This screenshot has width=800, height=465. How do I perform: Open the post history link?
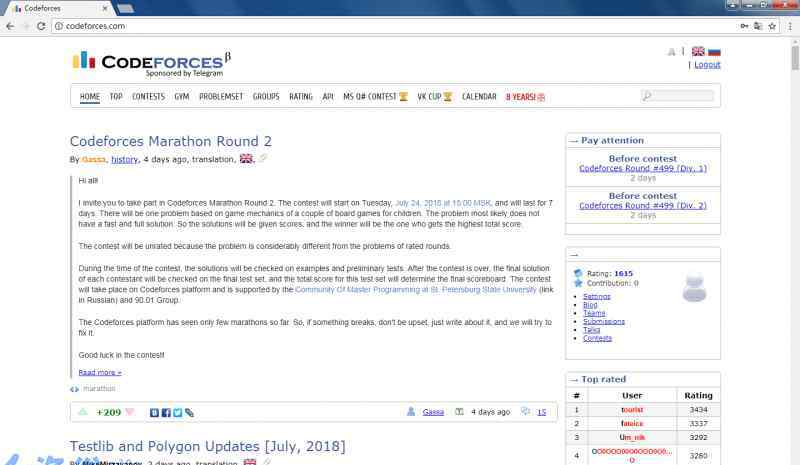coord(124,159)
